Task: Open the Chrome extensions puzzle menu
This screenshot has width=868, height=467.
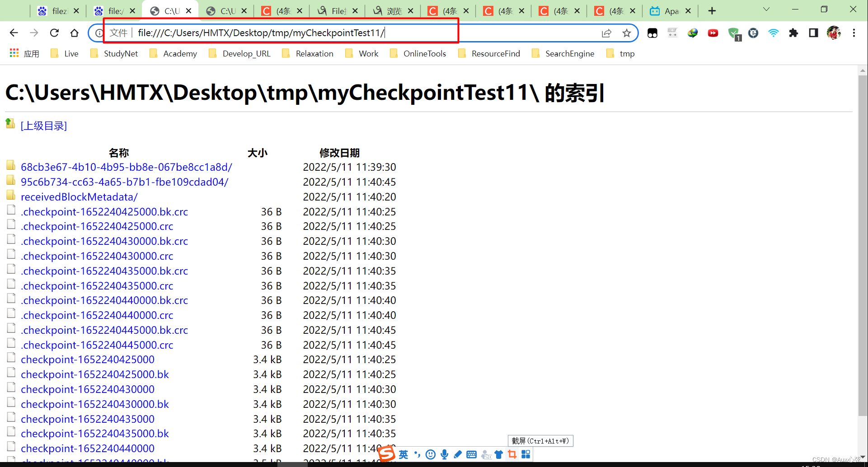Action: (794, 33)
